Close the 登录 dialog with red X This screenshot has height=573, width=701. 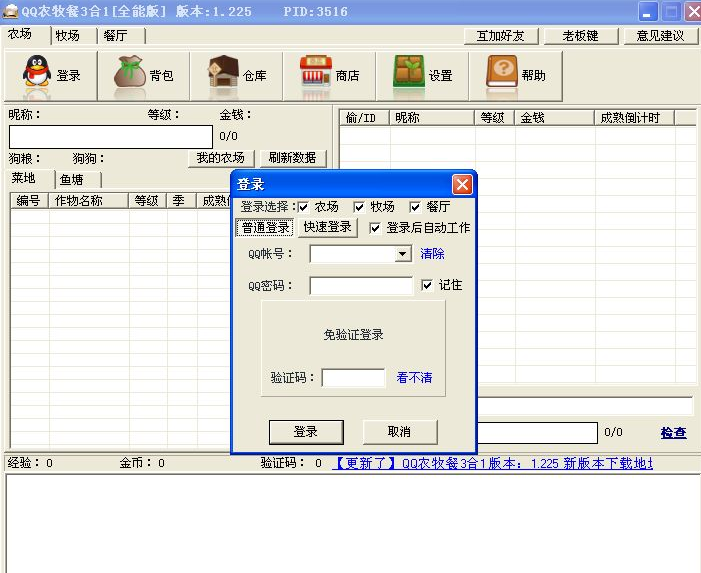(x=462, y=184)
